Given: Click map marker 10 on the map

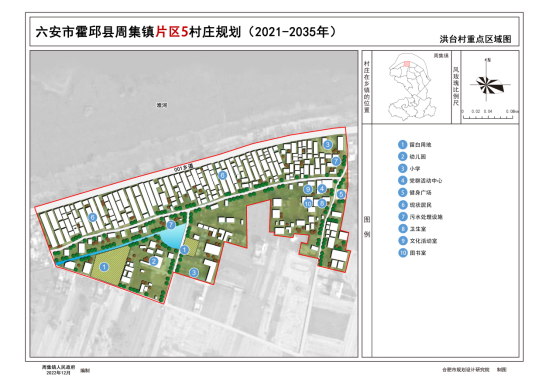Looking at the screenshot, I should click(308, 203).
